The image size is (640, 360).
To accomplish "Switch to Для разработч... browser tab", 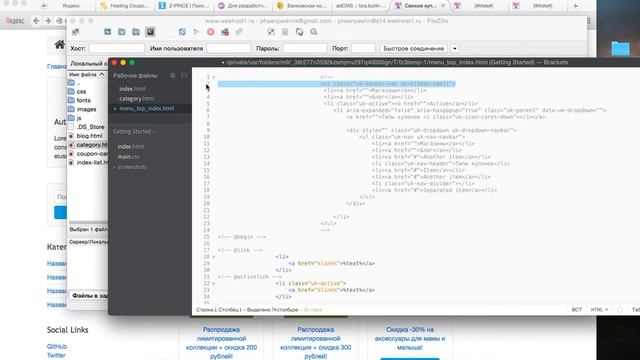I will [242, 6].
